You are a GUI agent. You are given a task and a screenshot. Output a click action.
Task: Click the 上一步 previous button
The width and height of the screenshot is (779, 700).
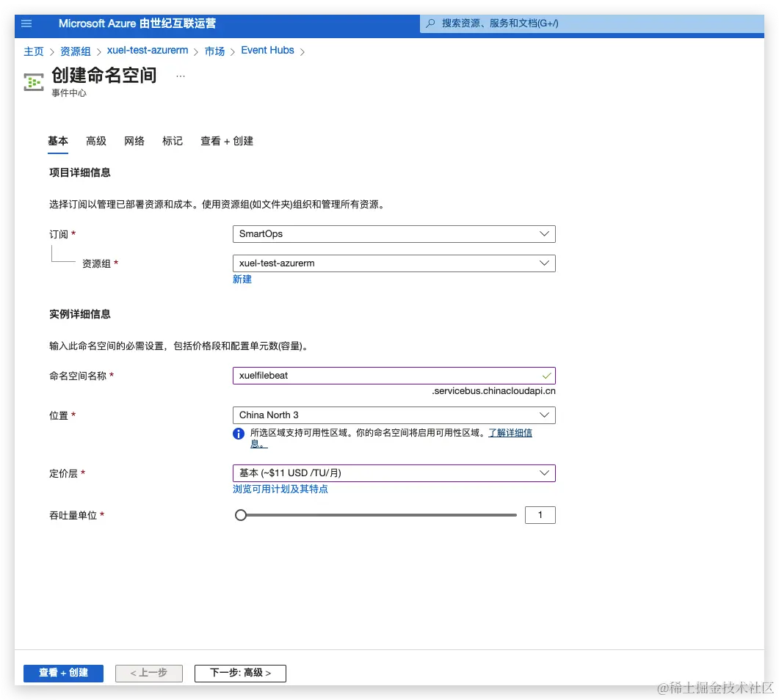[x=149, y=673]
